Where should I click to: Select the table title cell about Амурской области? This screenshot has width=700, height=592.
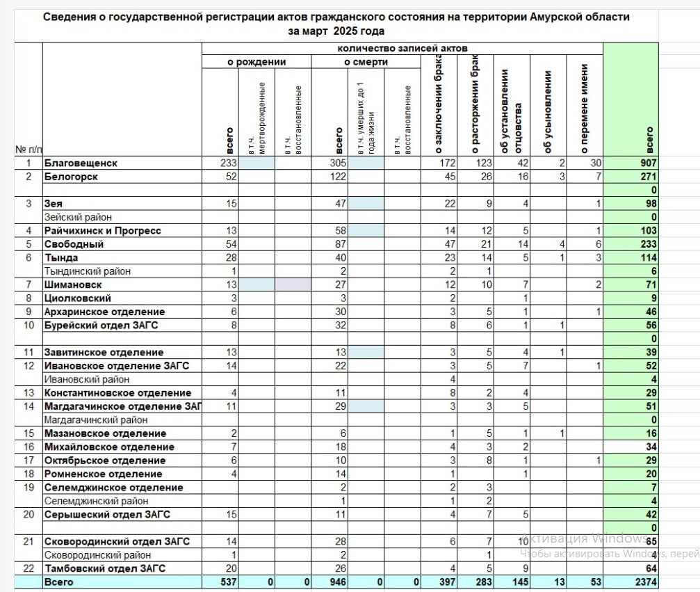click(336, 24)
